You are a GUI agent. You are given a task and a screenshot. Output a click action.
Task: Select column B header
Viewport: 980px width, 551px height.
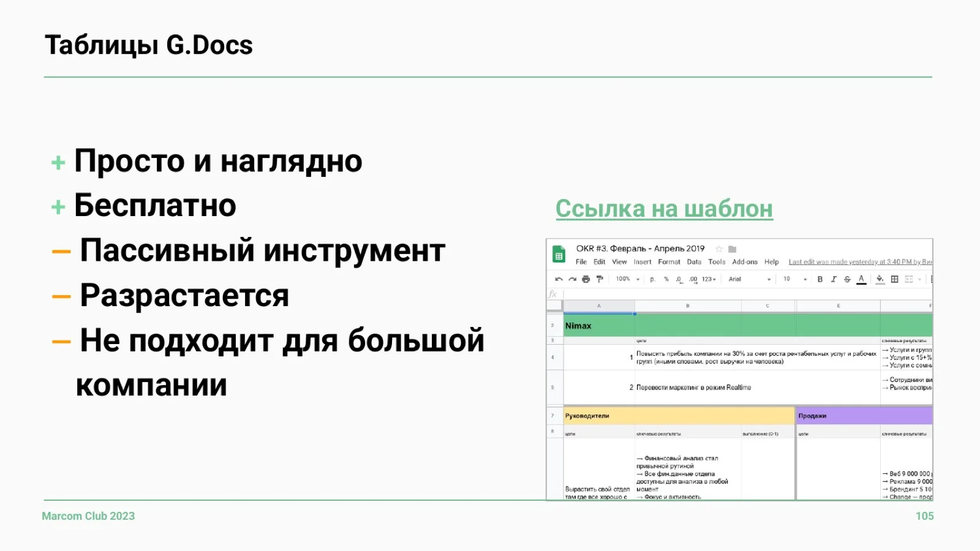point(688,305)
